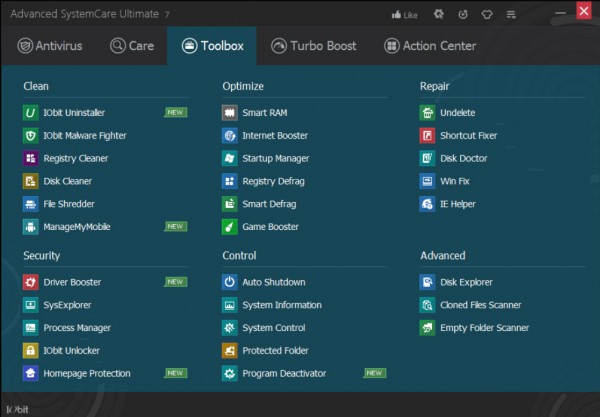Click the Like thumbs-up button
Image resolution: width=600 pixels, height=417 pixels.
(x=404, y=15)
